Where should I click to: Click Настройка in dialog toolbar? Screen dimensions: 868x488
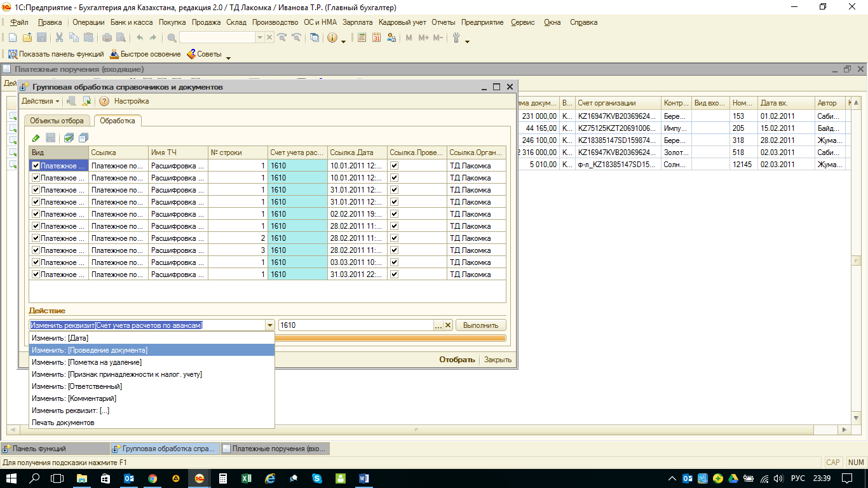click(132, 101)
